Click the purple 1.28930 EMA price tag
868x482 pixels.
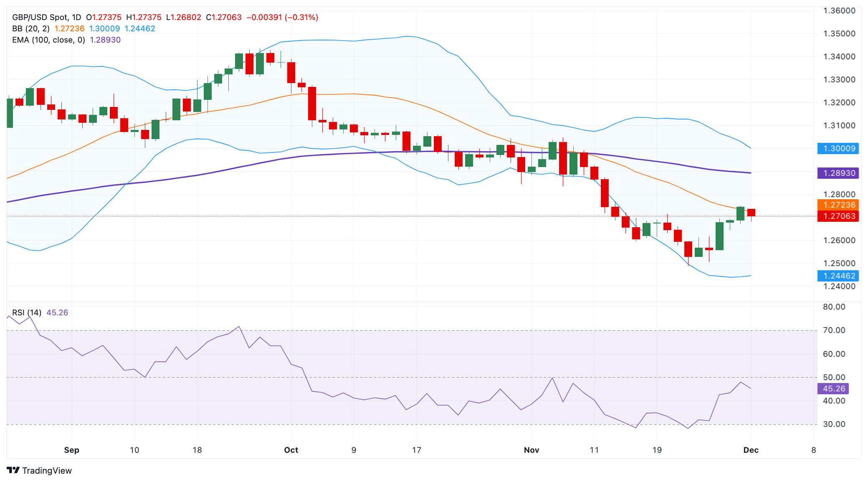click(838, 173)
